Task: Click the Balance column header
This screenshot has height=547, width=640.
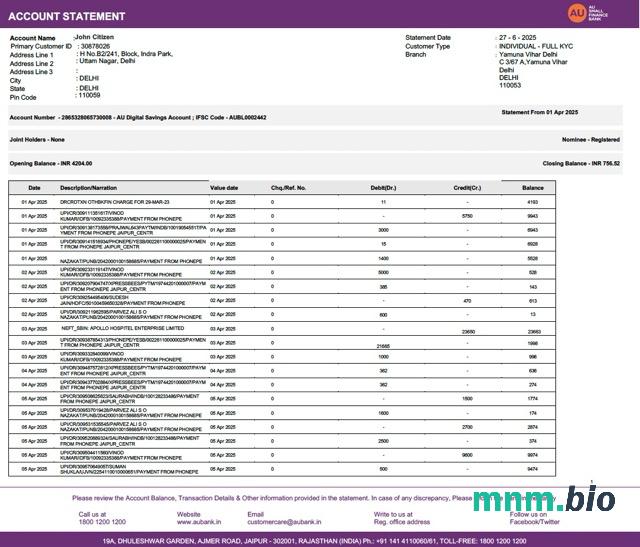Action: click(x=533, y=187)
